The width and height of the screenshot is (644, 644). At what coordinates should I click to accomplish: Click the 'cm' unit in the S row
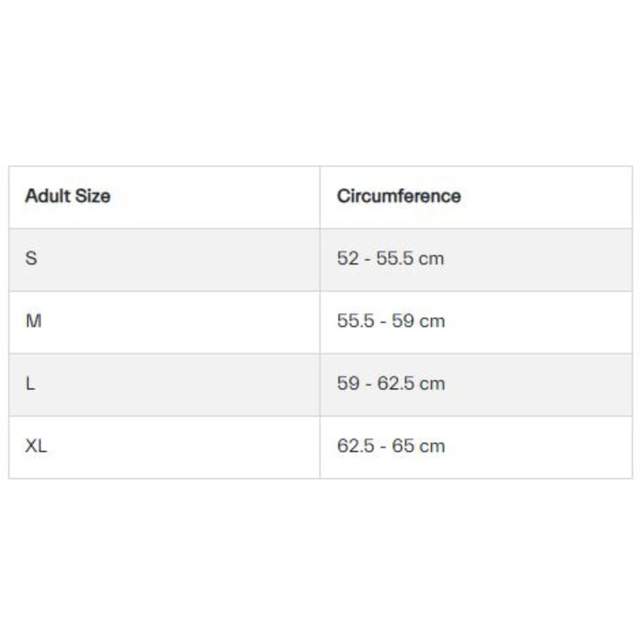click(x=431, y=259)
